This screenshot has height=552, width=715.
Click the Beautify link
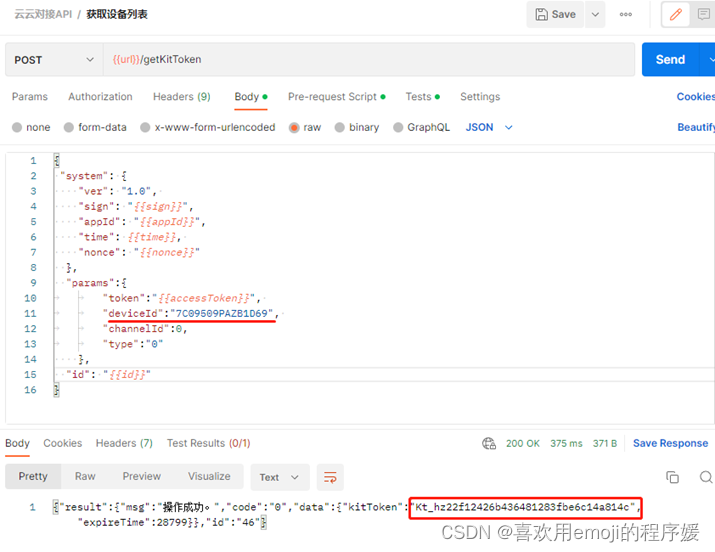(696, 127)
